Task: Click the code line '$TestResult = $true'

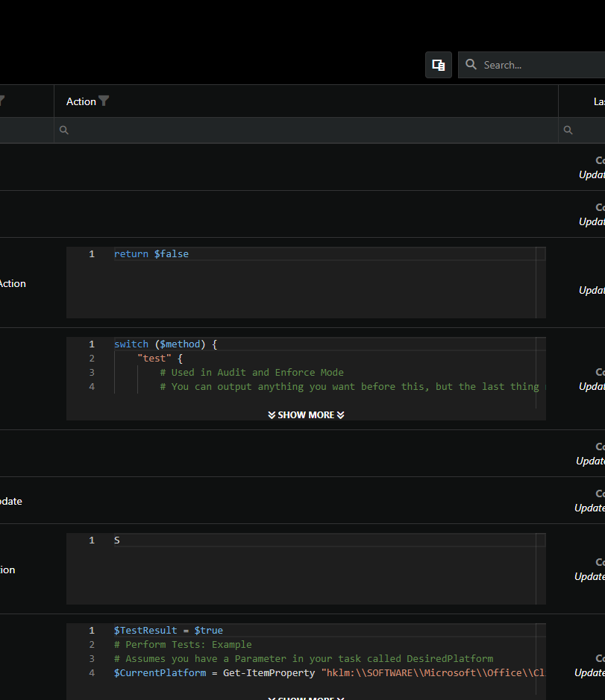Action: coord(169,631)
